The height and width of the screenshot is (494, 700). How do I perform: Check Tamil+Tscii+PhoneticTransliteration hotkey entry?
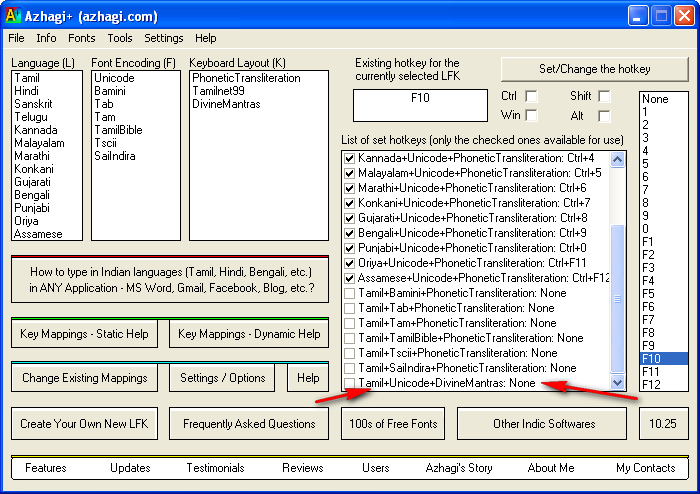click(350, 353)
